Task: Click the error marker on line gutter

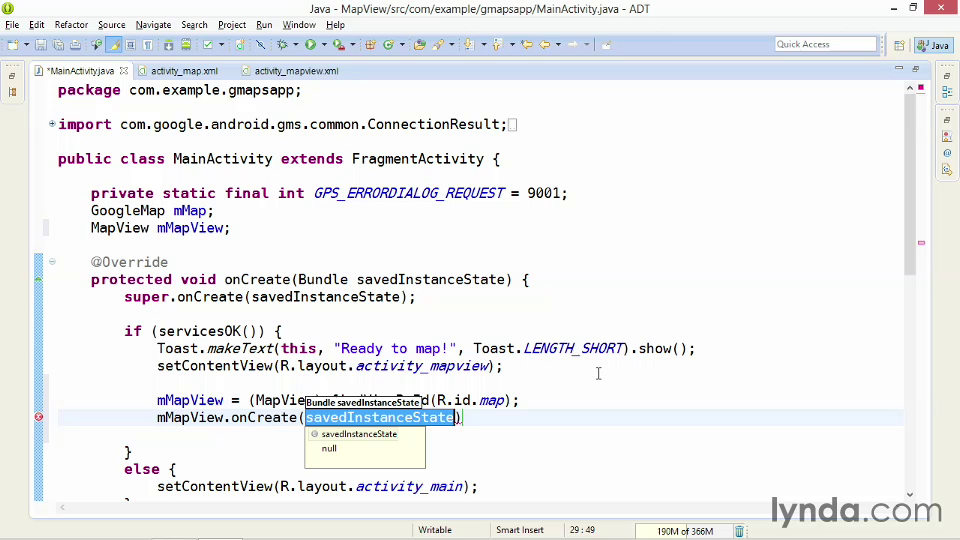Action: pyautogui.click(x=39, y=417)
